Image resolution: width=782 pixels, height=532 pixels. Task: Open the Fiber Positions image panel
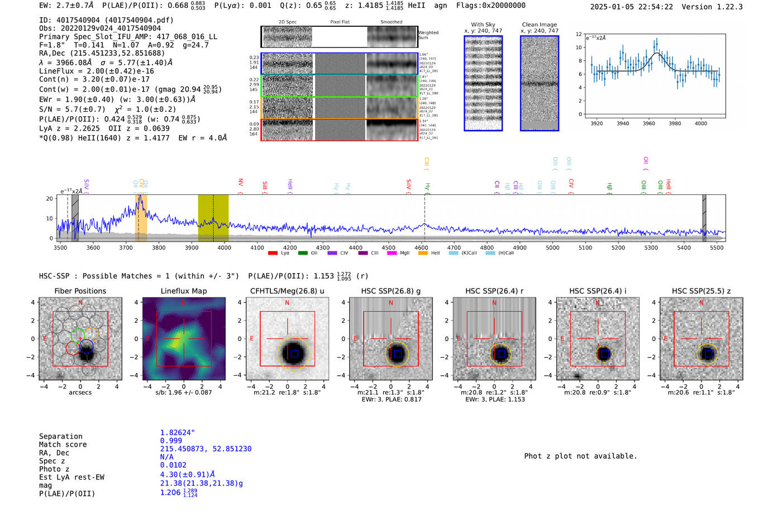pyautogui.click(x=80, y=339)
